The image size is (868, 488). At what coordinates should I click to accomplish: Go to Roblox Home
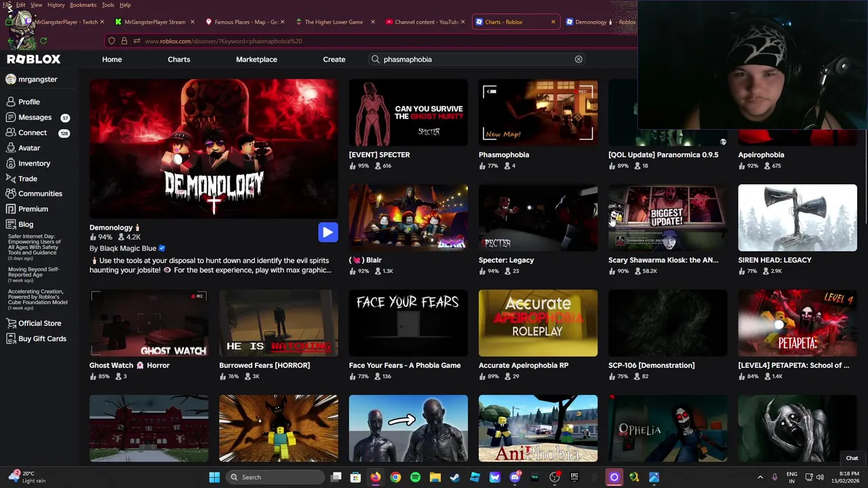tap(112, 60)
